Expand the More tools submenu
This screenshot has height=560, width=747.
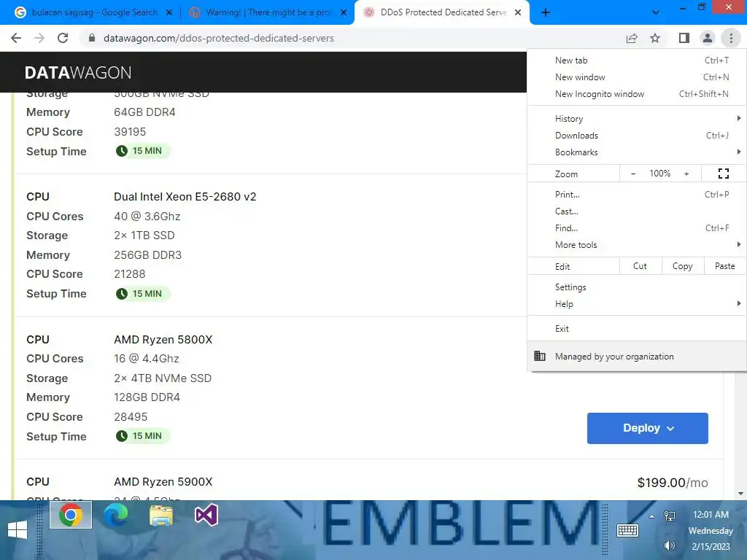[x=636, y=245]
